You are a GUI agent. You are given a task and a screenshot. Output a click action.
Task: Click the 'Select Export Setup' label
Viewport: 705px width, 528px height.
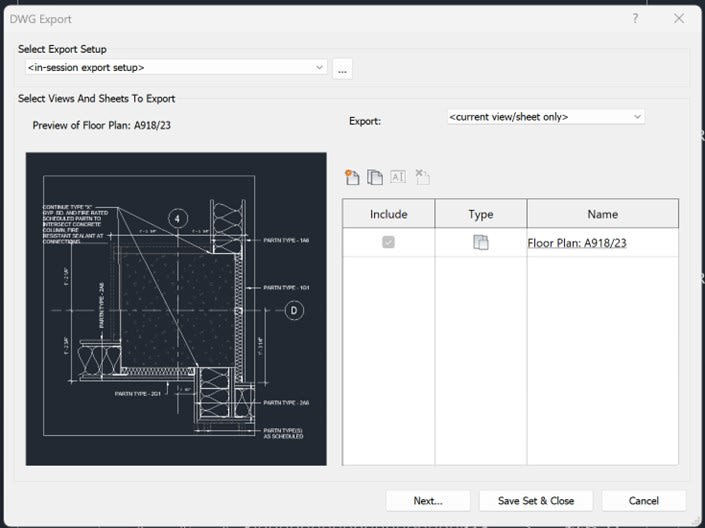[x=62, y=49]
